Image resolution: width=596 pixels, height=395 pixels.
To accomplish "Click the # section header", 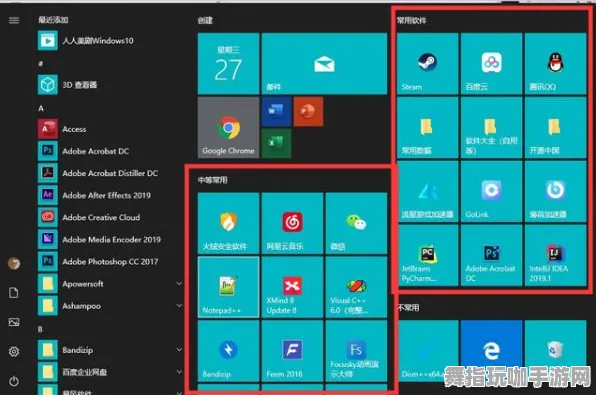I will (40, 63).
